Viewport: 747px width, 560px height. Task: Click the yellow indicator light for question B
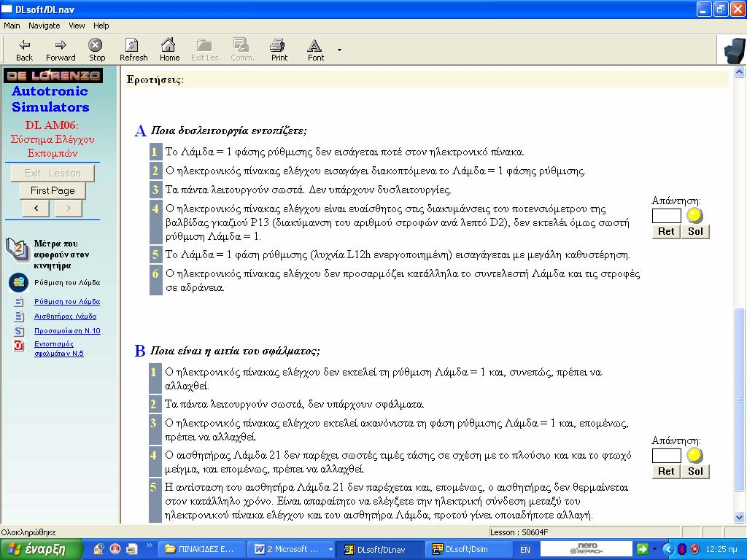click(694, 456)
